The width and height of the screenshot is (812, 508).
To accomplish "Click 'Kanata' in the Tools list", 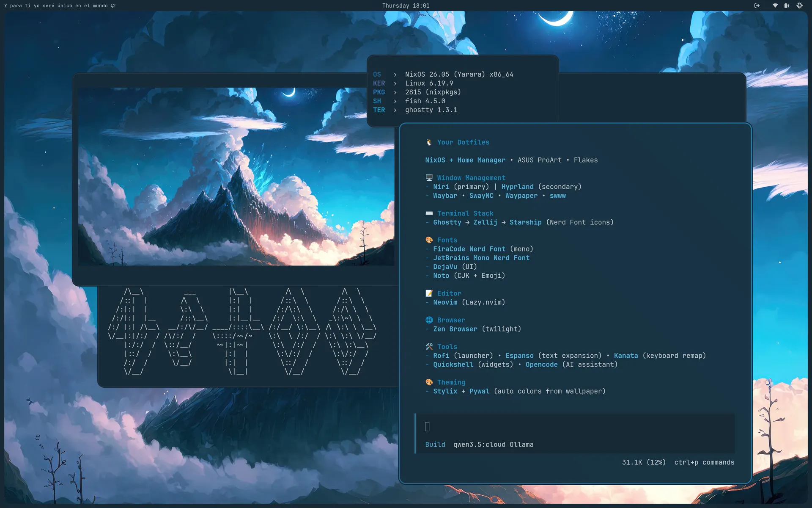I will point(626,356).
